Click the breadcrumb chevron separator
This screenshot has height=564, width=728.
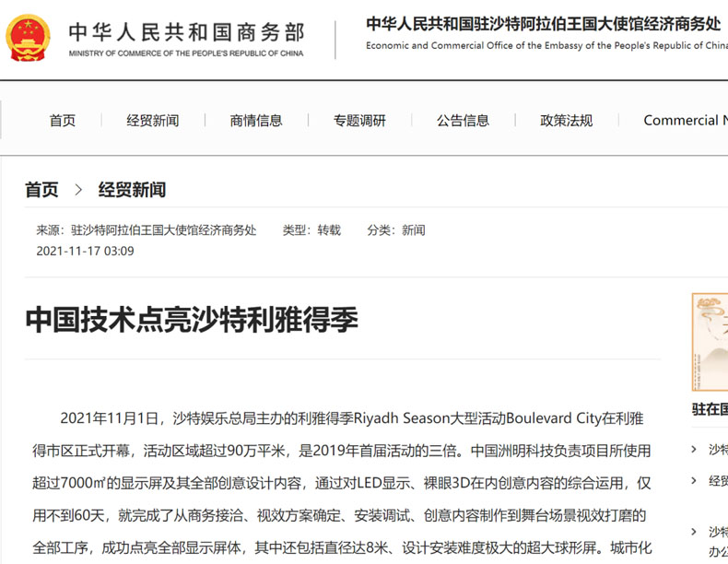click(x=78, y=190)
